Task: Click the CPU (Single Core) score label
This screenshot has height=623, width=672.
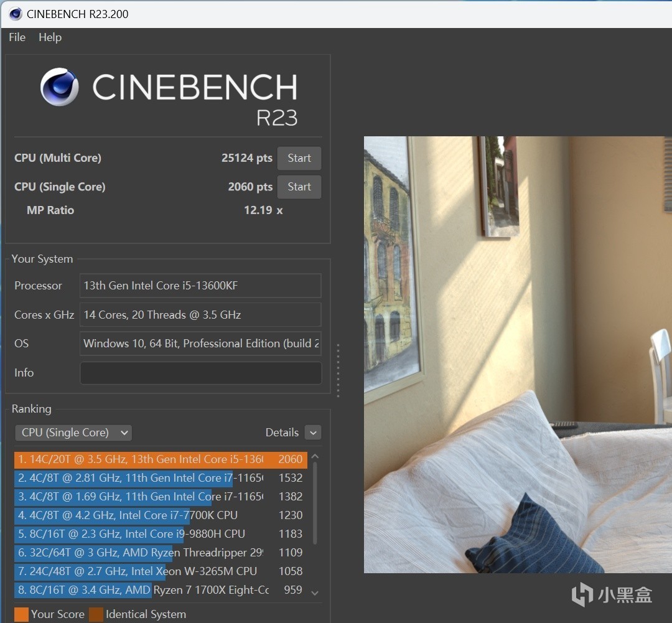Action: click(60, 187)
